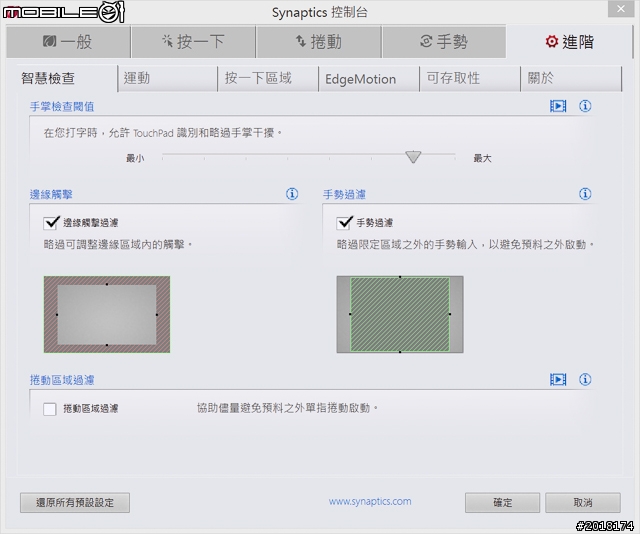Viewport: 640px width, 534px height.
Task: Click the gesture filter green region preview
Action: pos(400,314)
